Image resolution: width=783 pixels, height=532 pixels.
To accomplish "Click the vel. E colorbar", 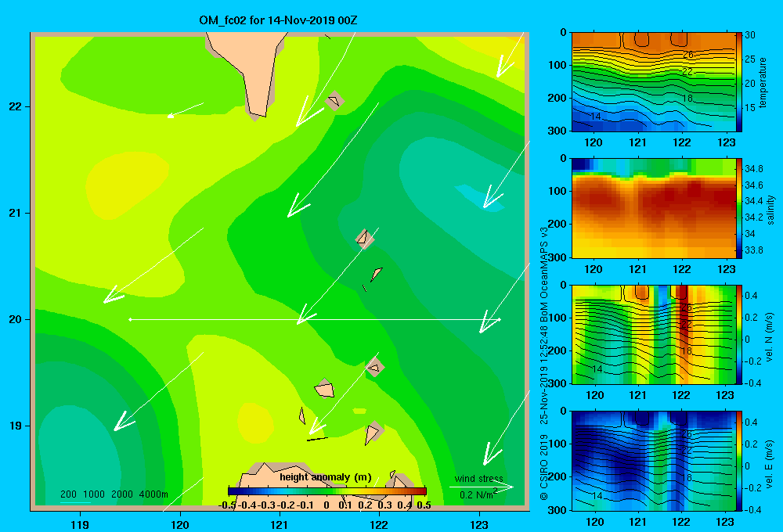I will (738, 461).
